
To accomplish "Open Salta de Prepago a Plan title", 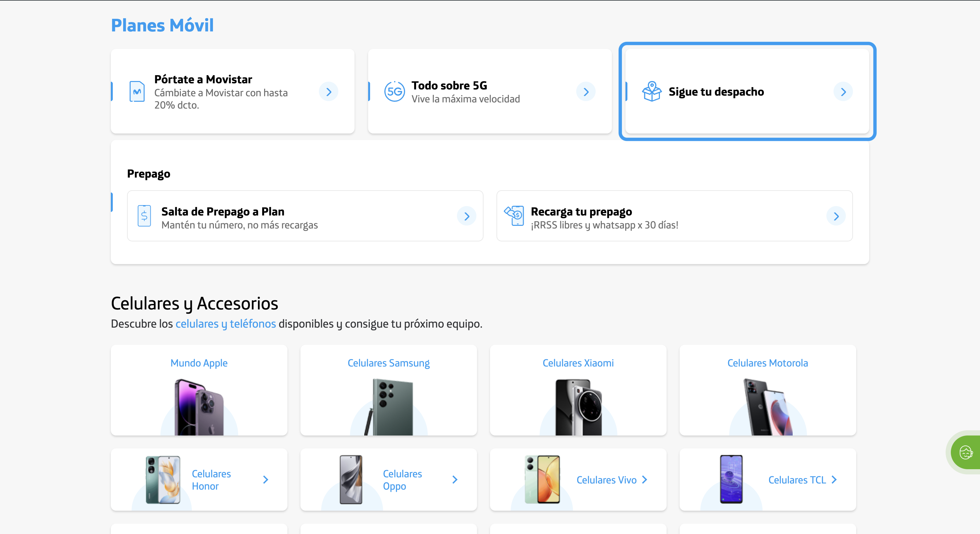I will [223, 212].
